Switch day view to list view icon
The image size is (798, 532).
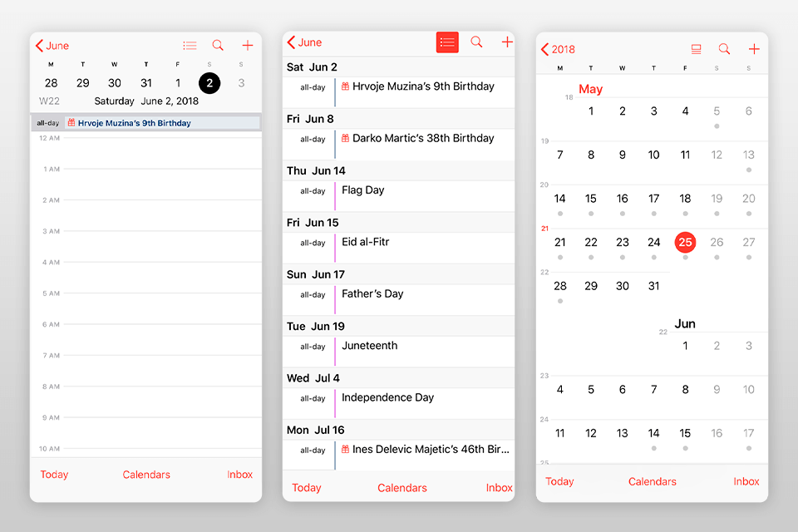click(190, 46)
